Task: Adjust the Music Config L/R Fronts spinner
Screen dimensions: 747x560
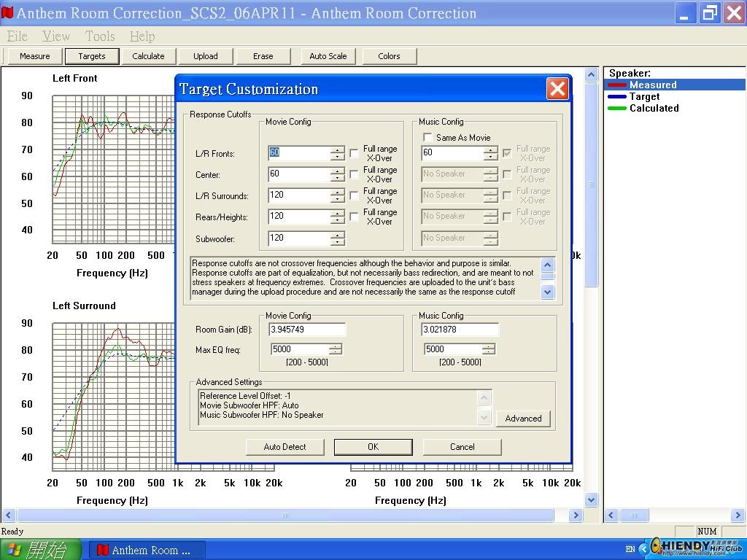Action: pos(491,153)
